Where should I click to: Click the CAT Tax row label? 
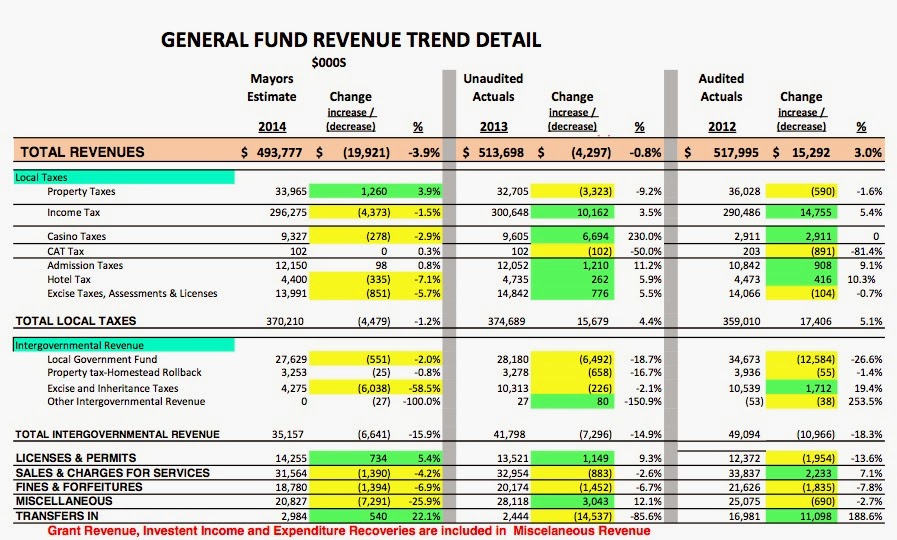[x=66, y=251]
